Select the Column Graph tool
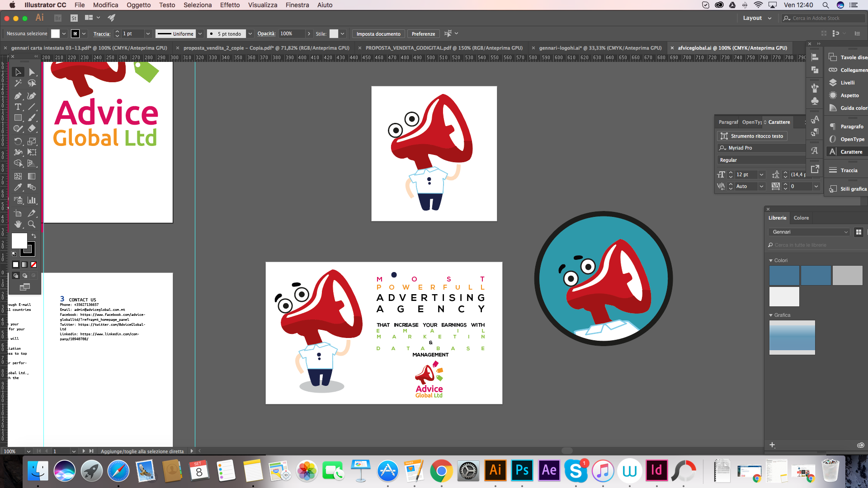 (x=32, y=200)
